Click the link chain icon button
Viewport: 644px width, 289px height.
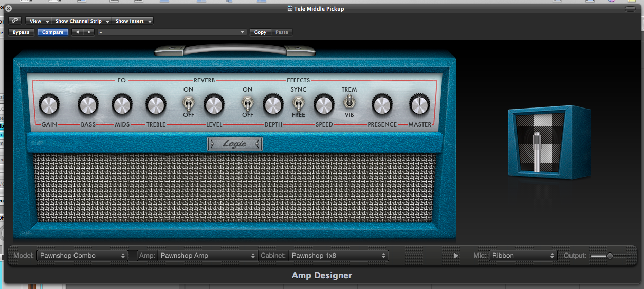[15, 21]
